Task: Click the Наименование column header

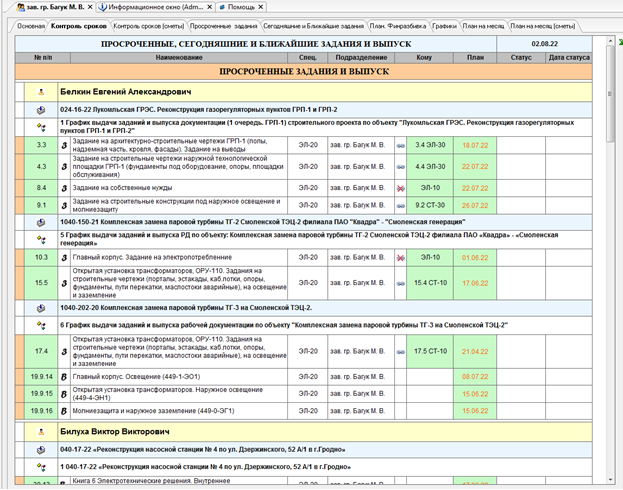Action: 179,58
